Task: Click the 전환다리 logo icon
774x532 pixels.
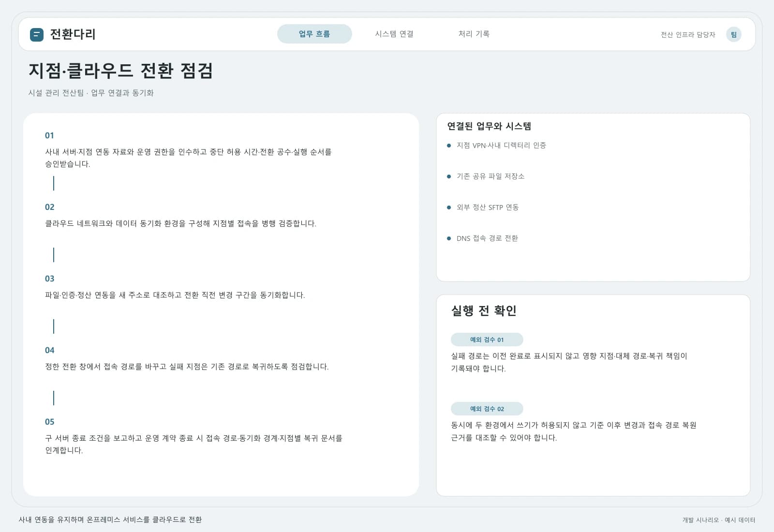Action: click(37, 34)
